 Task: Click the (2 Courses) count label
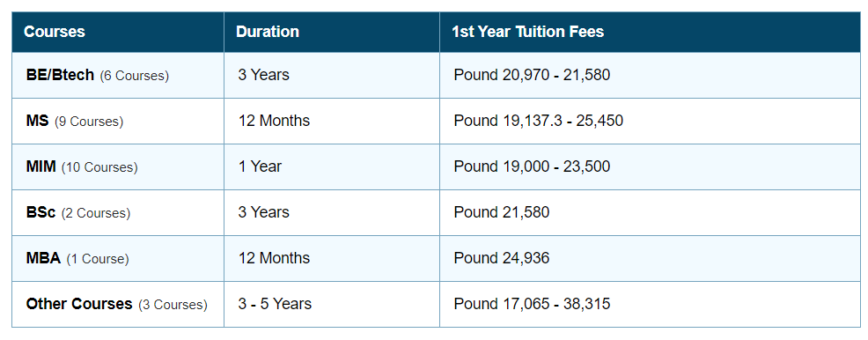coord(96,213)
